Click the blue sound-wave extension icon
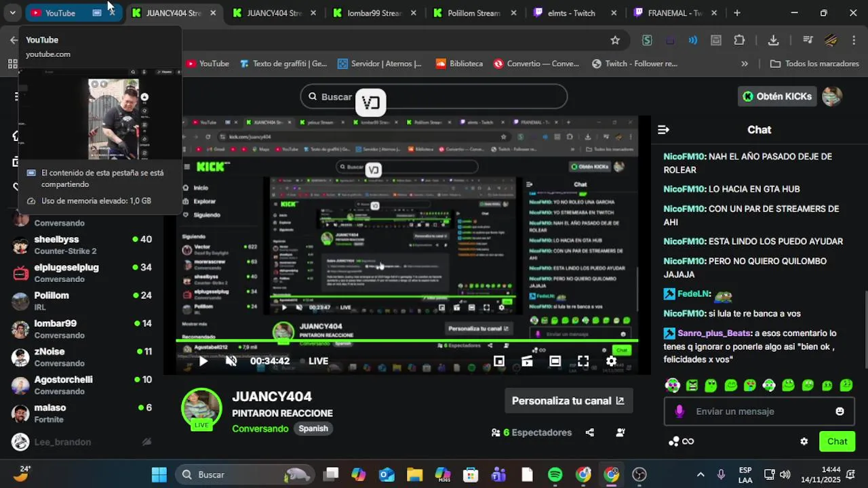Image resolution: width=868 pixels, height=488 pixels. pos(692,40)
